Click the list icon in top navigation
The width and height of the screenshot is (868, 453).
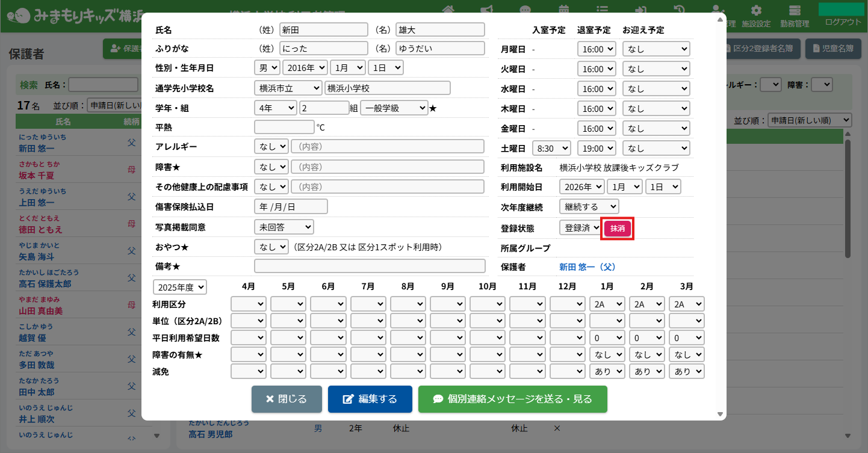(x=602, y=9)
